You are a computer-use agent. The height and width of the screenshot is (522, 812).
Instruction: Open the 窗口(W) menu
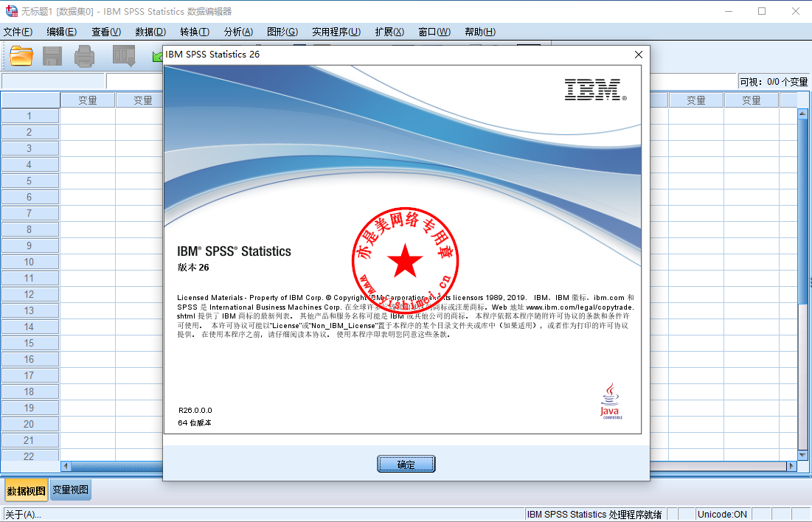click(434, 32)
